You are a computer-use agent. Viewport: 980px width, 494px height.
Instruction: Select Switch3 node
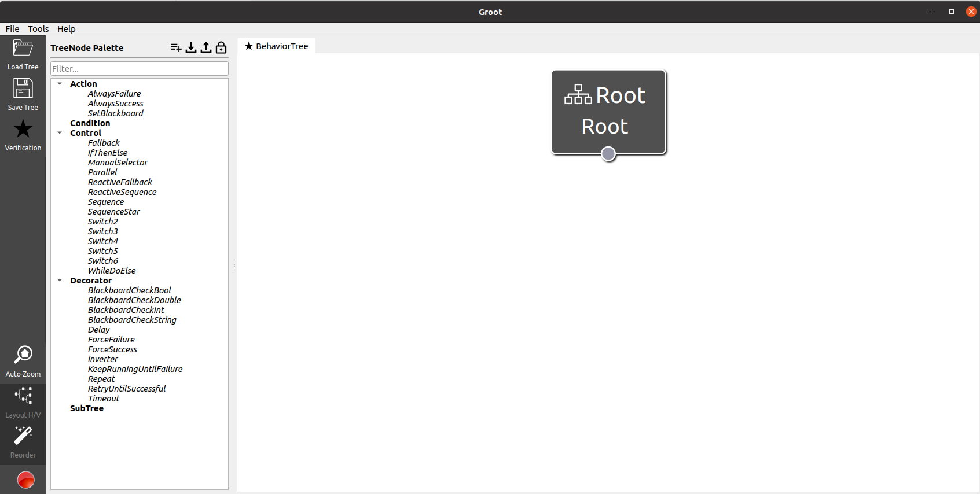click(x=103, y=231)
